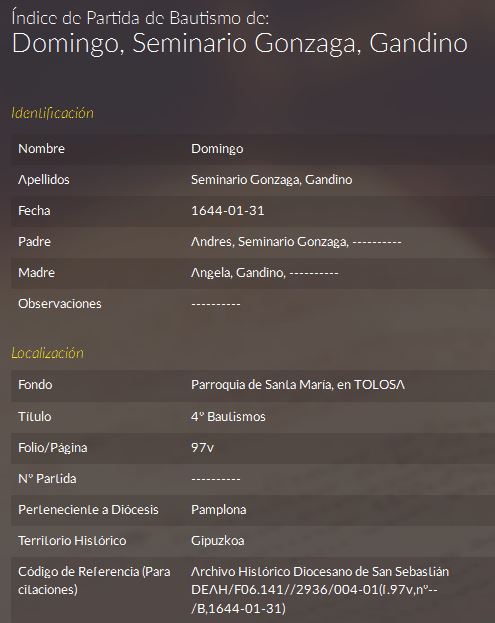Screen dimensions: 495x623
Task: Click the Nº Partida row label
Action: pyautogui.click(x=47, y=478)
